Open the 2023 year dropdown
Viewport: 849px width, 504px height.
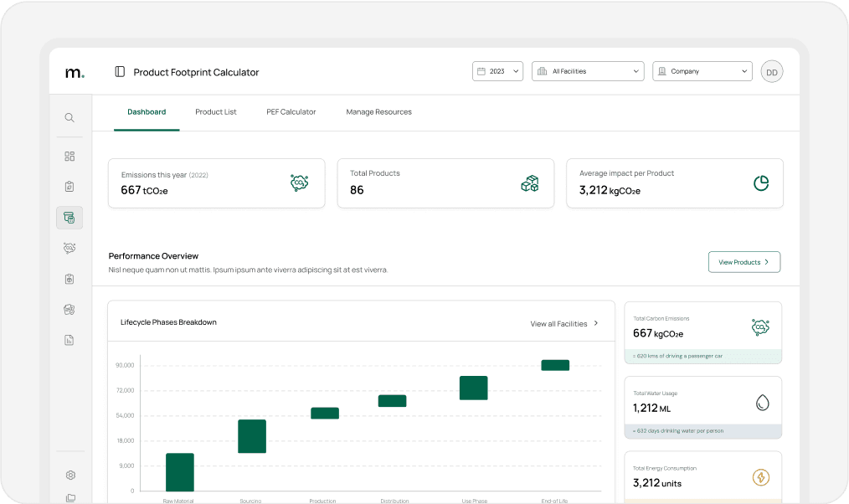(x=497, y=71)
